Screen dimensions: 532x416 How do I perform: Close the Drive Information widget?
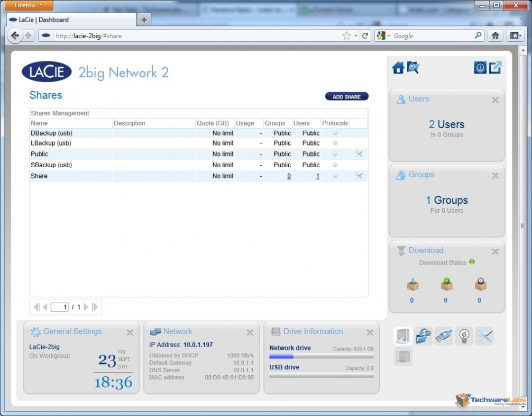370,332
